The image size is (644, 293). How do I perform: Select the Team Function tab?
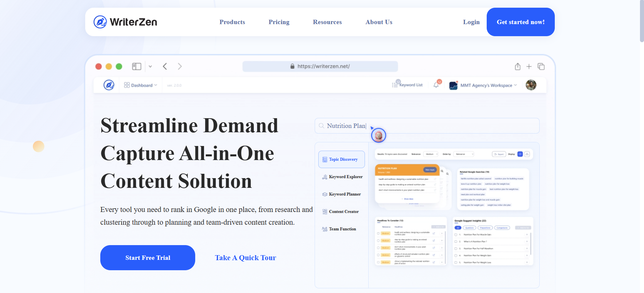click(x=339, y=229)
